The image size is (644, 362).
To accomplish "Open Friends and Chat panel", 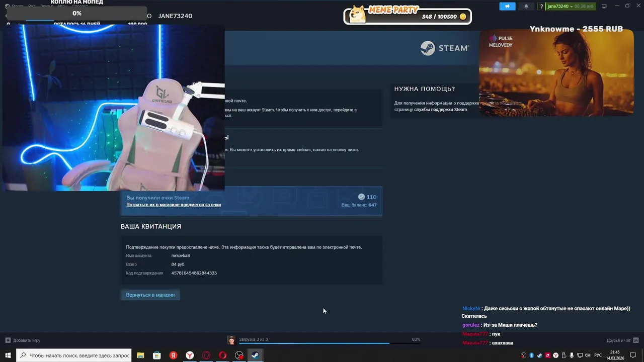I will point(618,340).
